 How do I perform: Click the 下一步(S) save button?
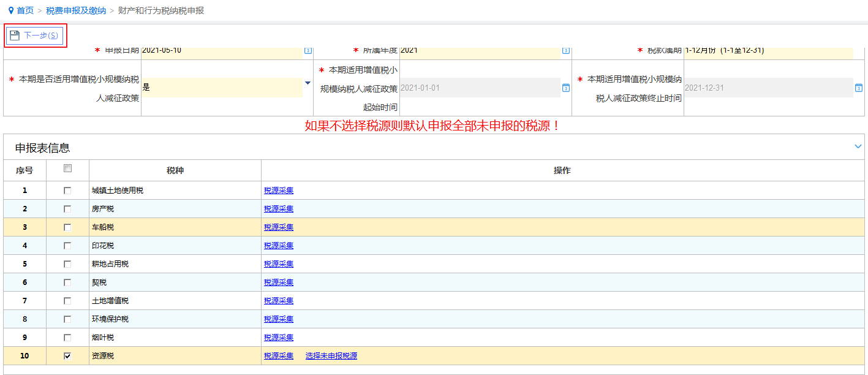(35, 36)
